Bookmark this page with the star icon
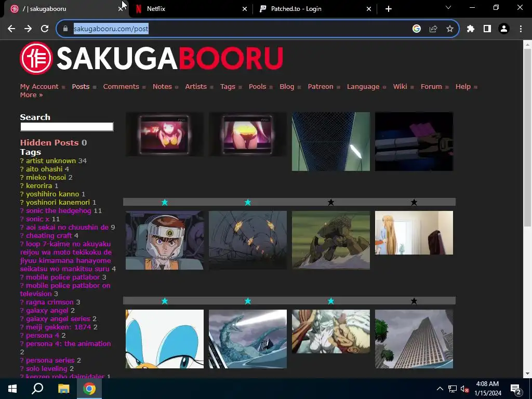Screen dimensions: 532x399 [x=450, y=29]
